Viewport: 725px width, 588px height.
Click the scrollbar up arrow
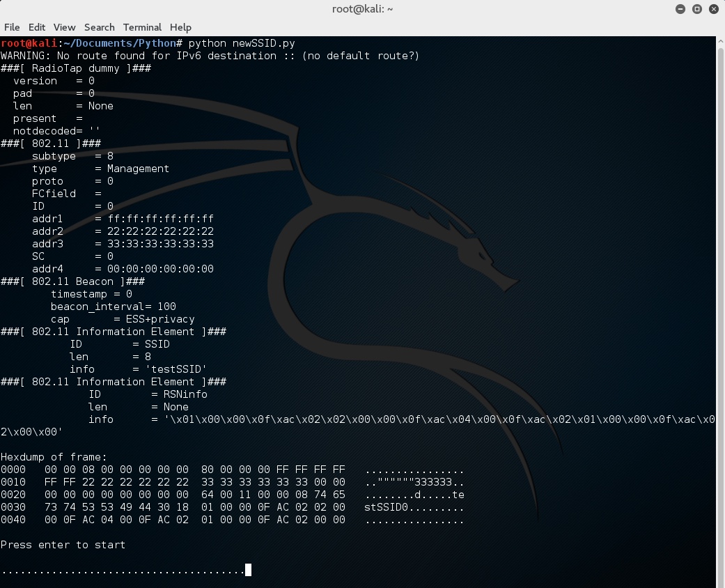pyautogui.click(x=720, y=42)
